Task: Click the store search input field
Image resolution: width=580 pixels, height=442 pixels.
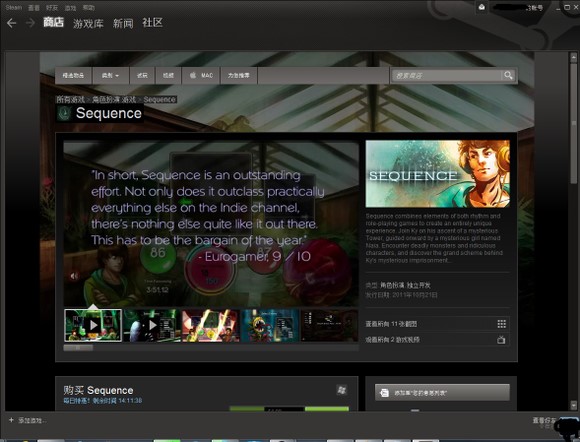Action: pyautogui.click(x=446, y=75)
